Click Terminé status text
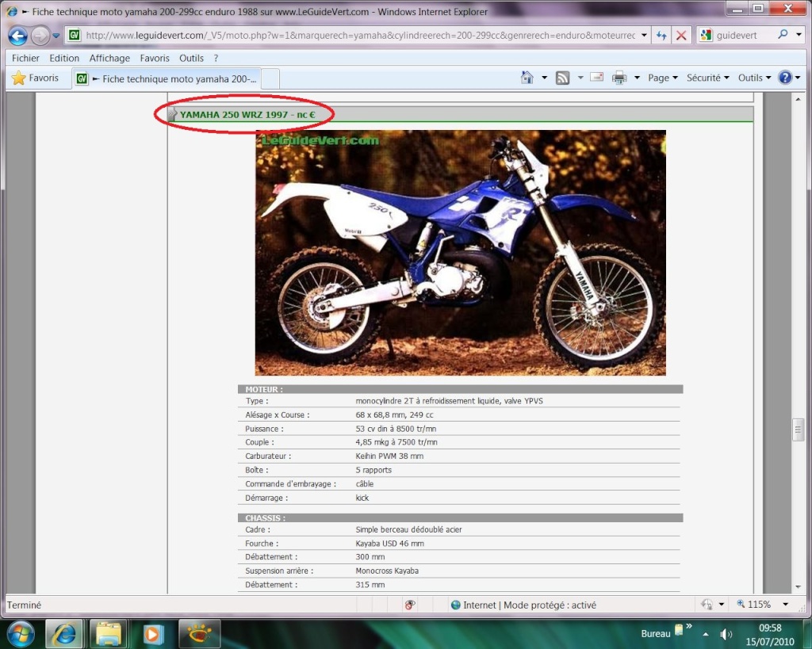Screen dimensions: 812x649 click(x=24, y=605)
